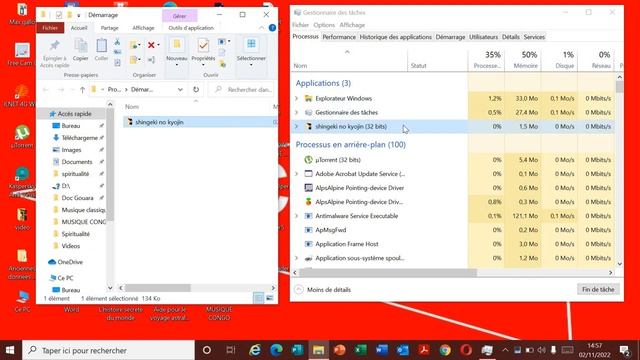Select the µTorrent (32 bits) process row
Screen dimensions: 640x360
(453, 160)
